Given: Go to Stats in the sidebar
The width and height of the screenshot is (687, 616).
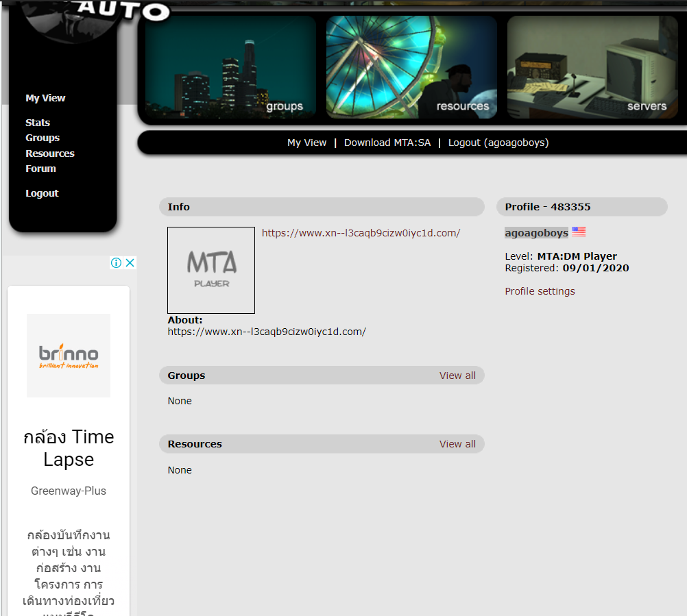Looking at the screenshot, I should click(x=38, y=123).
